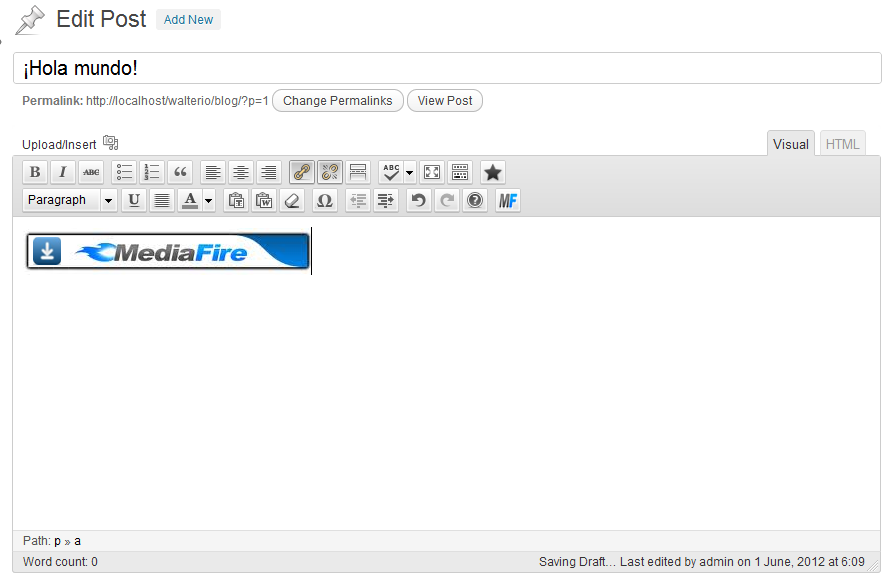
Task: Click the permalink URL text
Action: pos(177,101)
